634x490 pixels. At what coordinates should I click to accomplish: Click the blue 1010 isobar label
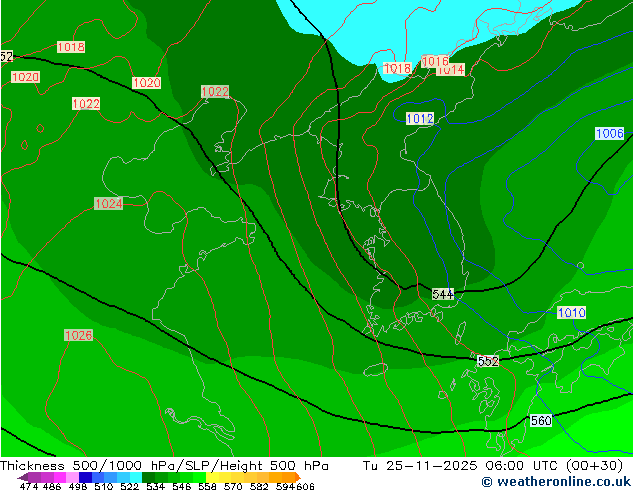[571, 313]
